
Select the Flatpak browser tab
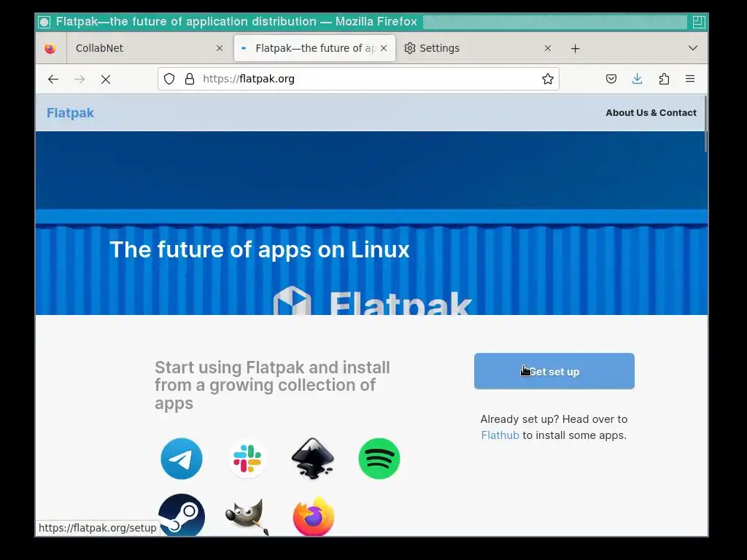(314, 48)
